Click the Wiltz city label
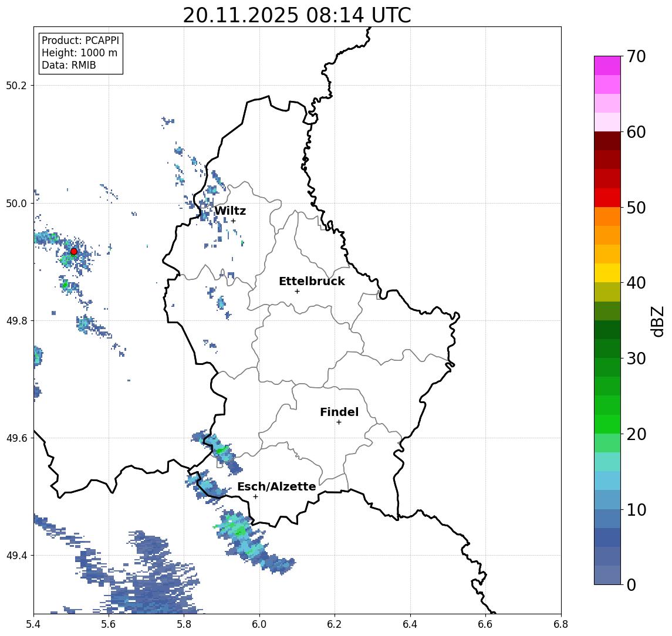This screenshot has height=636, width=672. pos(230,211)
